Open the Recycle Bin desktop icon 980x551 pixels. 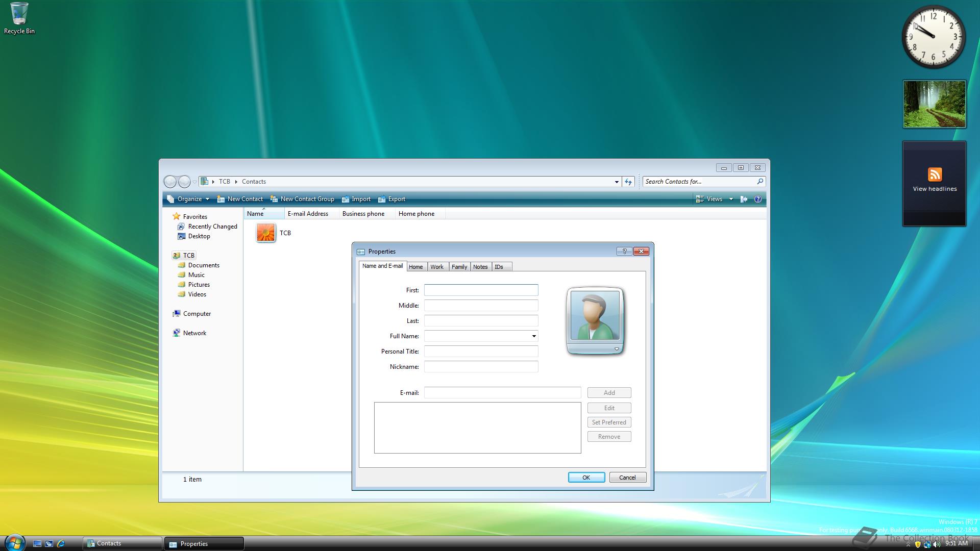coord(19,18)
